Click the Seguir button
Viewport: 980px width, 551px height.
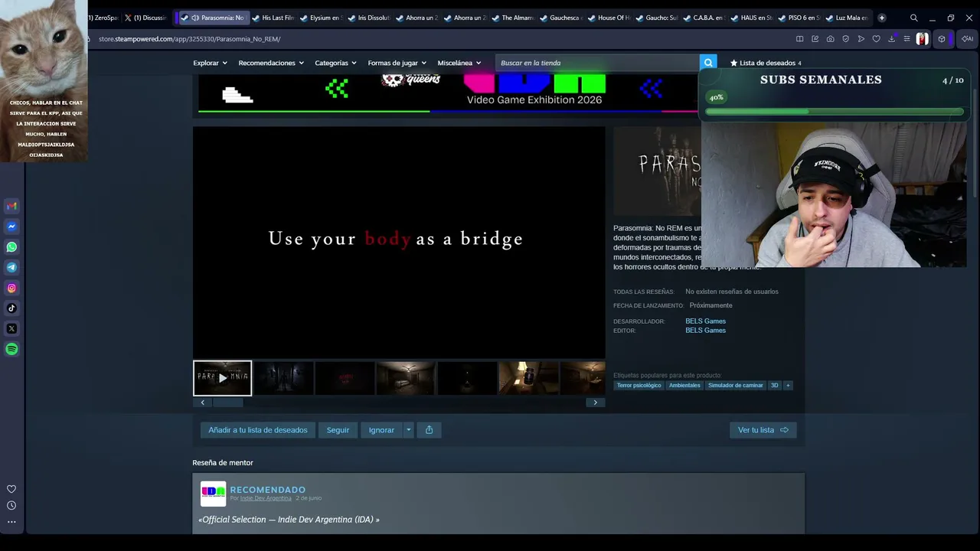pyautogui.click(x=338, y=430)
